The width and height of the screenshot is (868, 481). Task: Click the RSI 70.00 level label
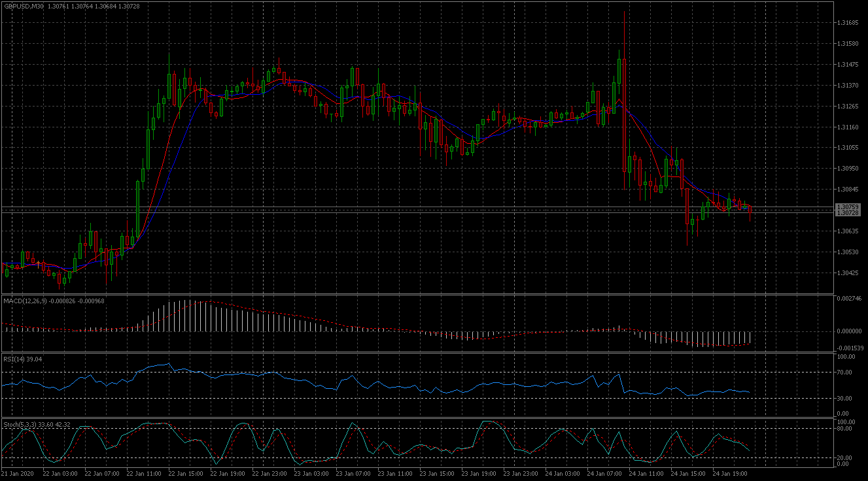pos(844,373)
